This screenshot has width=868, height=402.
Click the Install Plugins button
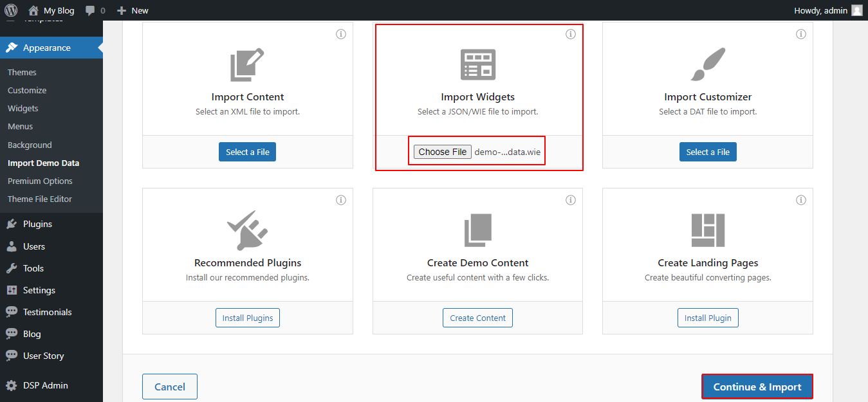[x=248, y=318]
